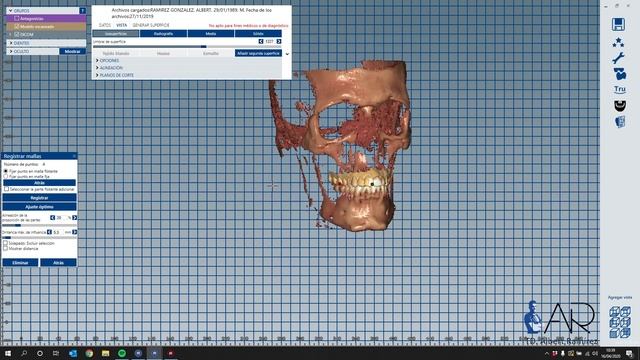Image resolution: width=640 pixels, height=360 pixels.
Task: Click chevron beside Añadir segunda superficie
Action: [x=287, y=53]
